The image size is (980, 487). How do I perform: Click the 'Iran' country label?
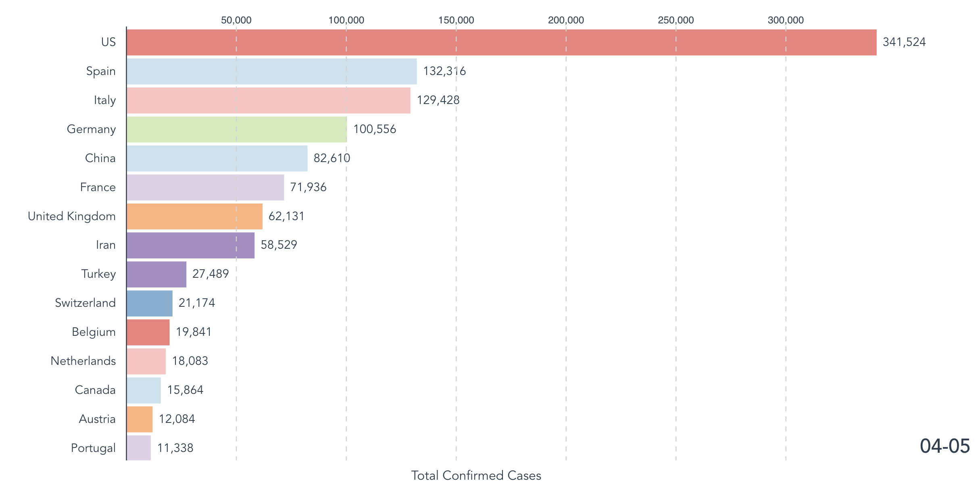[106, 245]
